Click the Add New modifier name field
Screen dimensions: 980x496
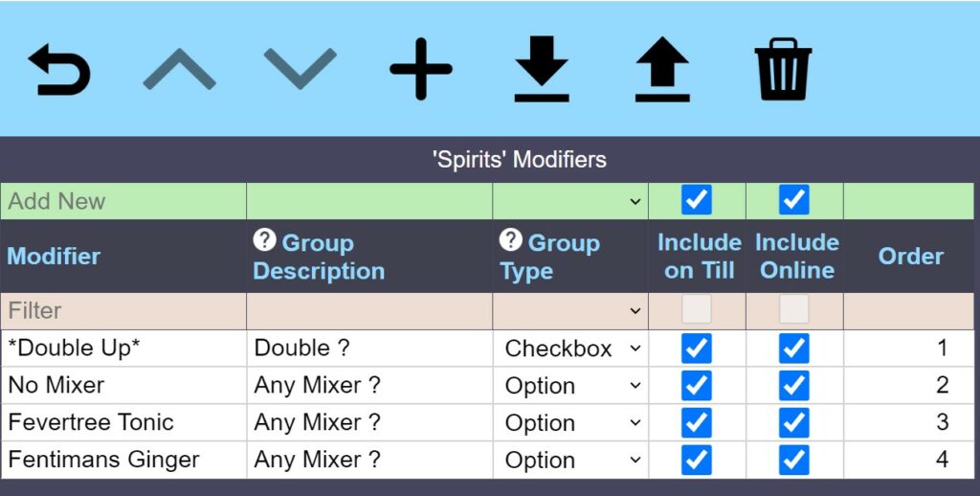(x=123, y=201)
